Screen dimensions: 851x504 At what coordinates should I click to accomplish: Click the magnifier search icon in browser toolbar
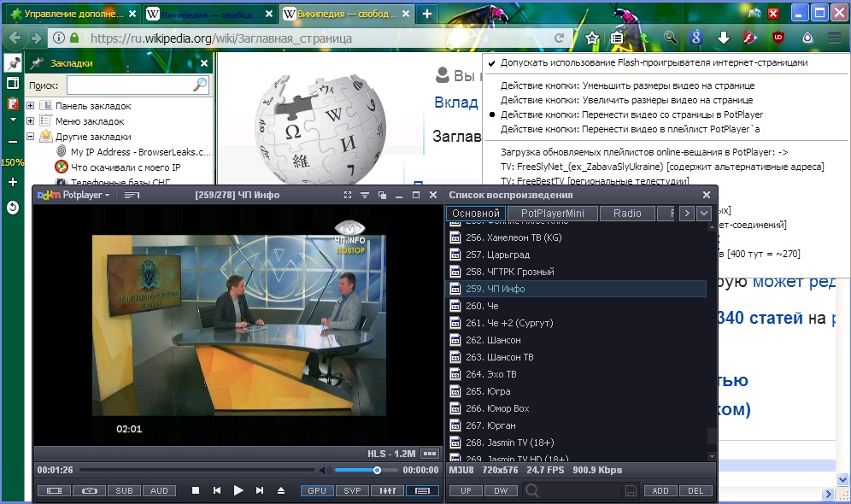coord(670,38)
